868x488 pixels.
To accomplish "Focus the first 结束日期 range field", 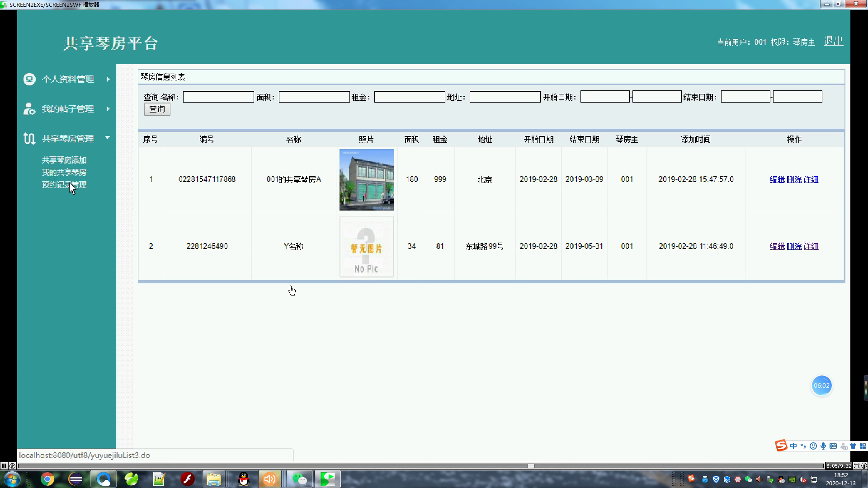I will [x=745, y=97].
